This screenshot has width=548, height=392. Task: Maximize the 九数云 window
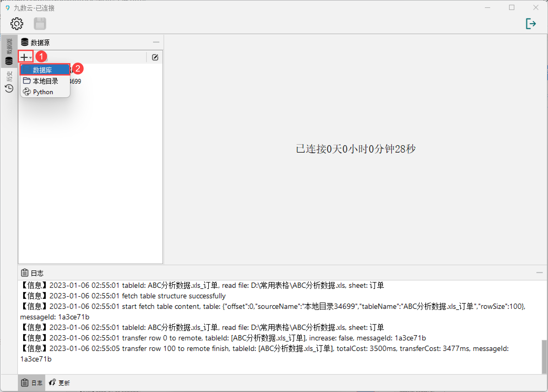tap(512, 8)
